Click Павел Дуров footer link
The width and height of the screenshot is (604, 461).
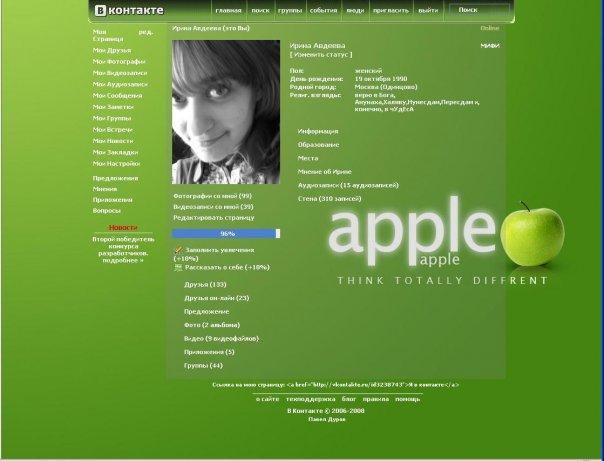327,419
